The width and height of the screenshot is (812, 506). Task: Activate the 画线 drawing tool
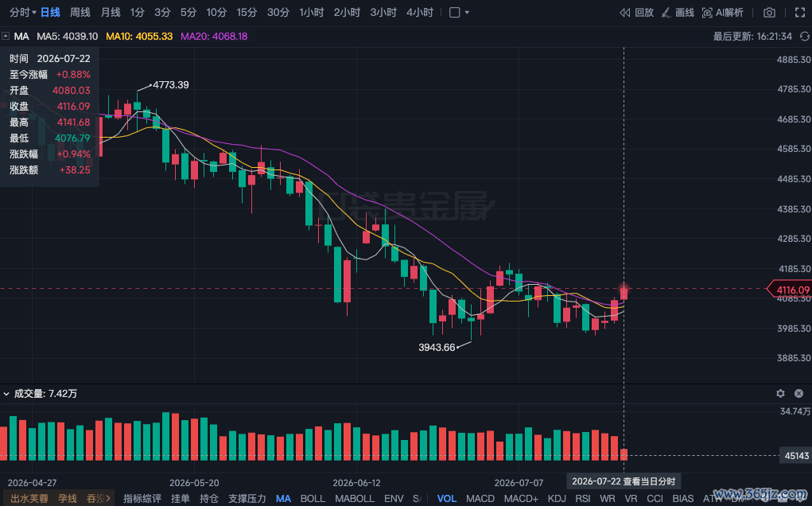(x=678, y=13)
